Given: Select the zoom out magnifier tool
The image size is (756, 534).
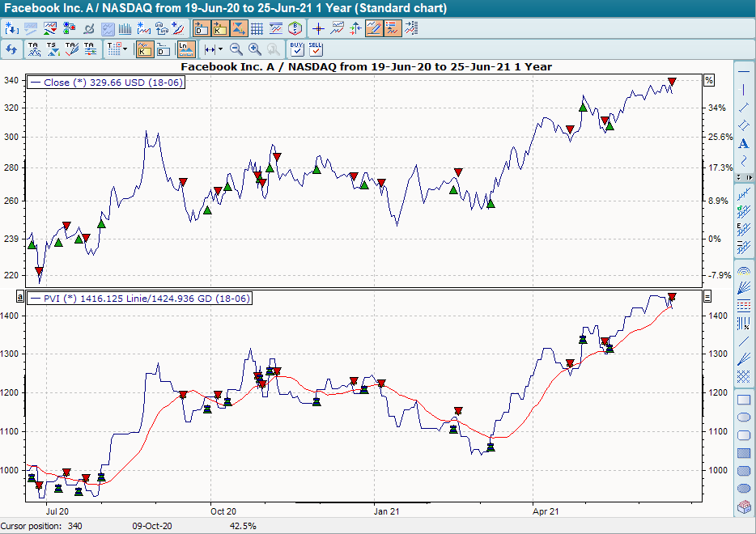Looking at the screenshot, I should [235, 49].
